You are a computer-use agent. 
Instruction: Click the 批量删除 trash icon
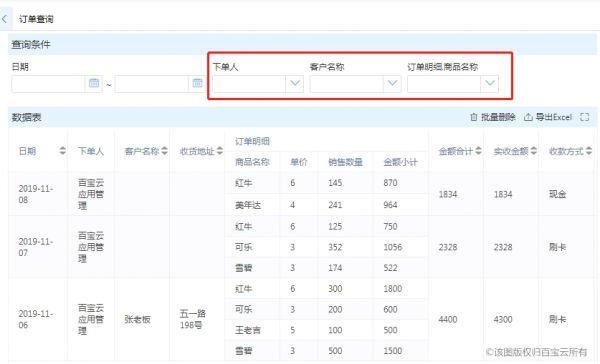(473, 117)
